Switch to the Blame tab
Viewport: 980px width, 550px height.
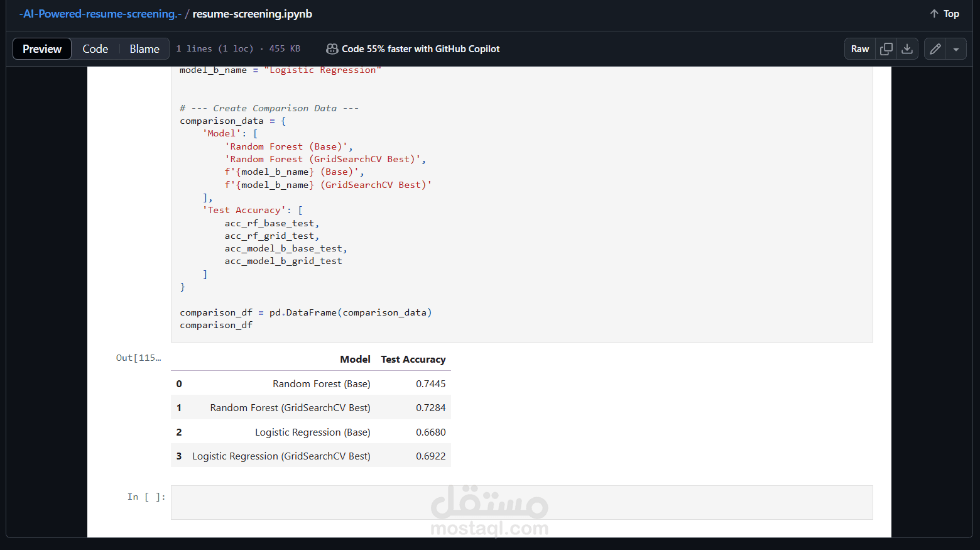coord(144,49)
